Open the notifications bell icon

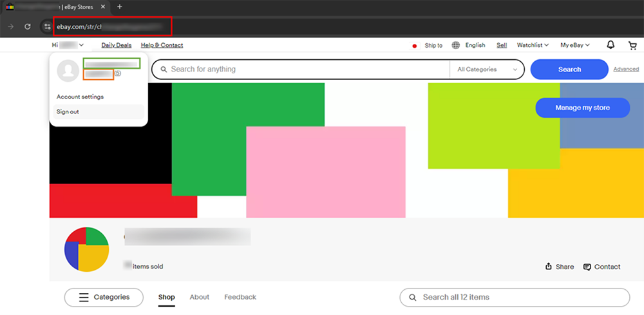pos(611,45)
